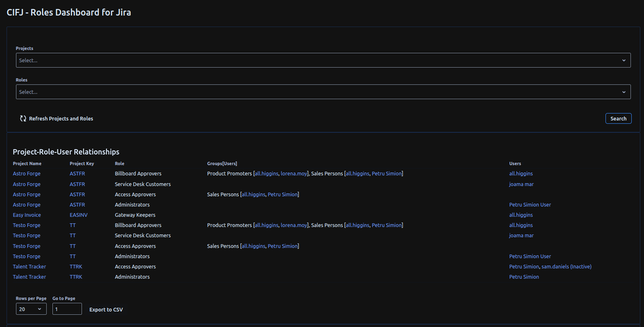This screenshot has width=644, height=327.
Task: Click the Groups[Users] column header
Action: 222,164
